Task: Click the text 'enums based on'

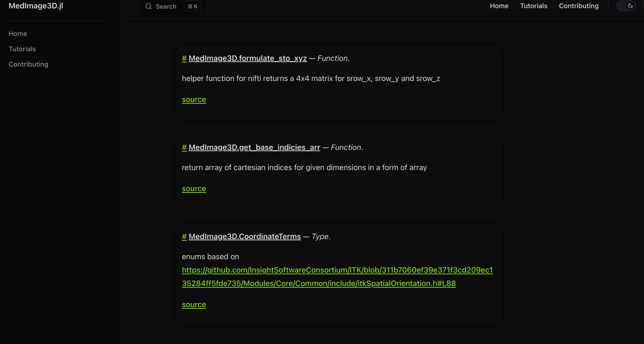Action: pos(210,257)
